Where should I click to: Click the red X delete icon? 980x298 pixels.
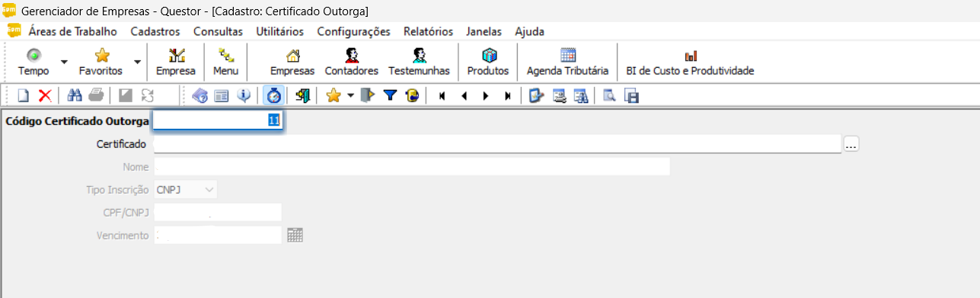[x=45, y=95]
